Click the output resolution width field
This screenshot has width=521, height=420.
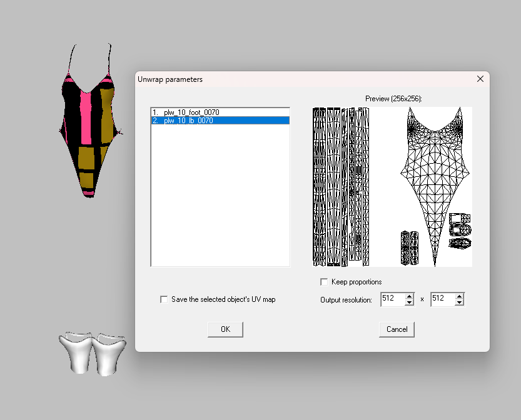pos(392,299)
